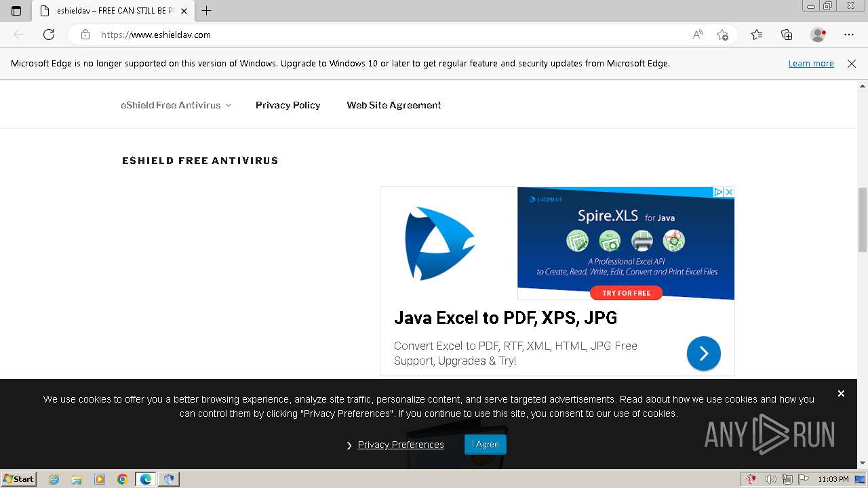This screenshot has width=868, height=488.
Task: Expand Privacy Preferences chevron arrow
Action: pos(349,445)
